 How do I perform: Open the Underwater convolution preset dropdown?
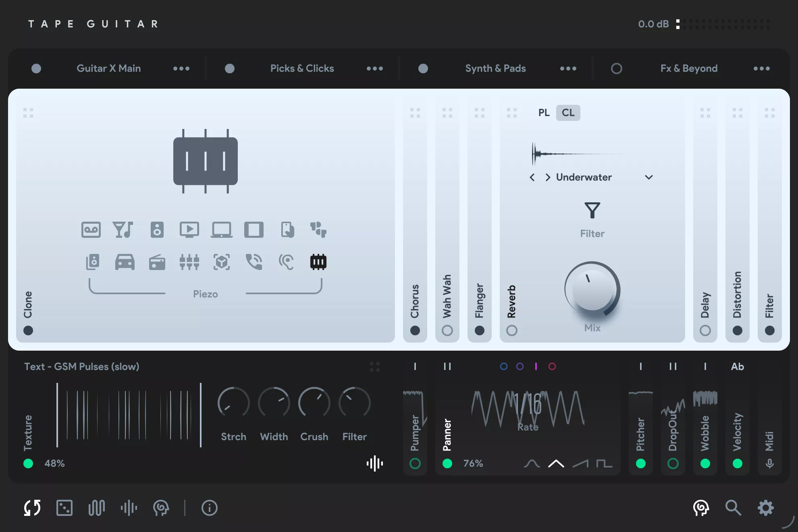(648, 177)
